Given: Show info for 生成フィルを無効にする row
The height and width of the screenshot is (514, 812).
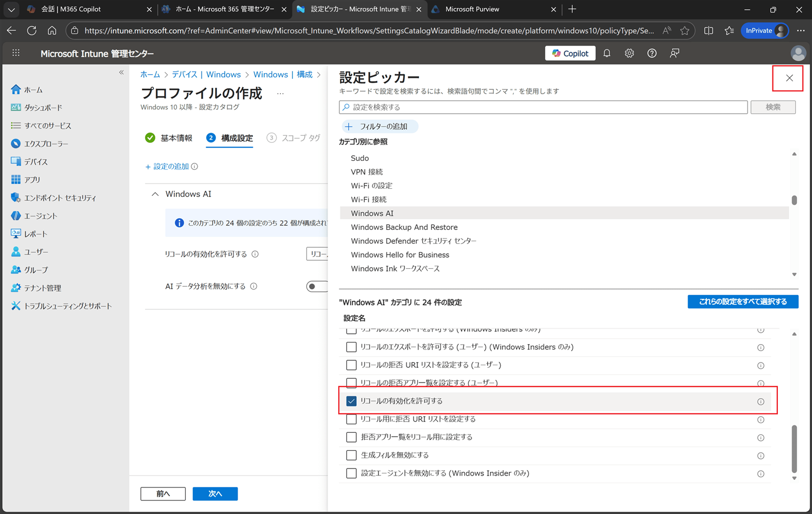Looking at the screenshot, I should [x=761, y=456].
